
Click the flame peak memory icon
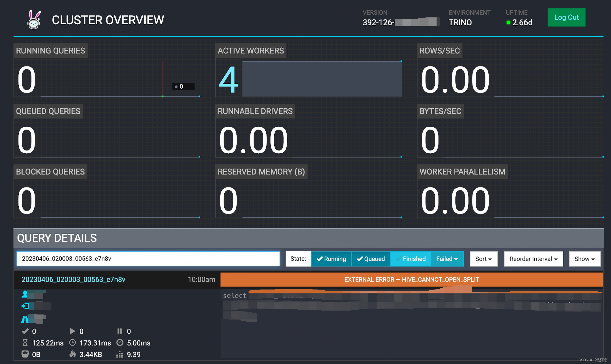coord(72,354)
